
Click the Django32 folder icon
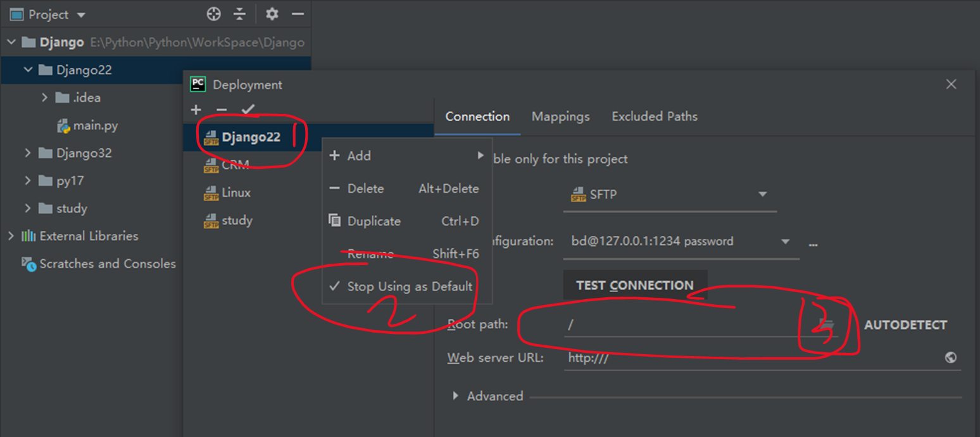45,153
